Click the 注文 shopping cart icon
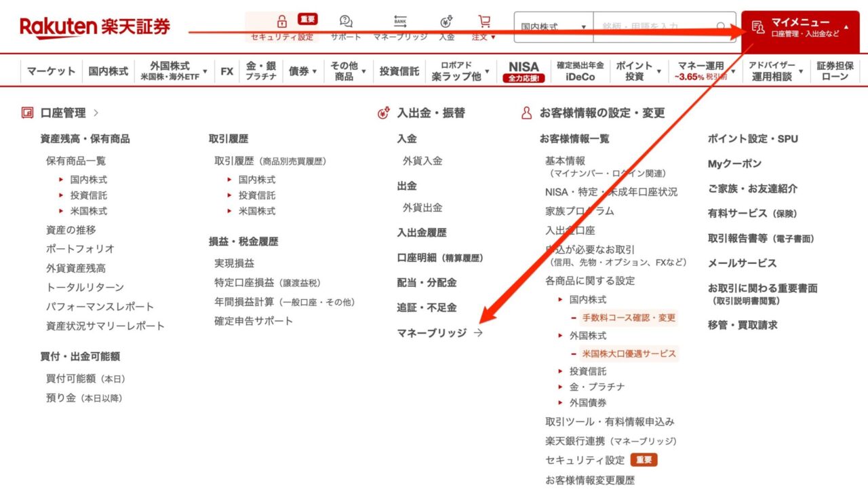 pos(484,20)
